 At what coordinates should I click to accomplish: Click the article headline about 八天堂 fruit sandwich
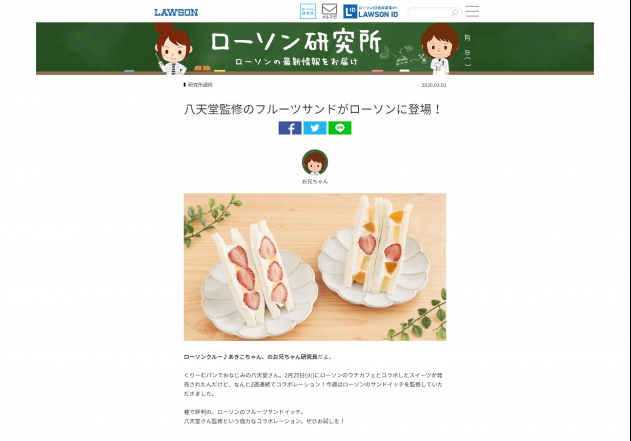(313, 109)
